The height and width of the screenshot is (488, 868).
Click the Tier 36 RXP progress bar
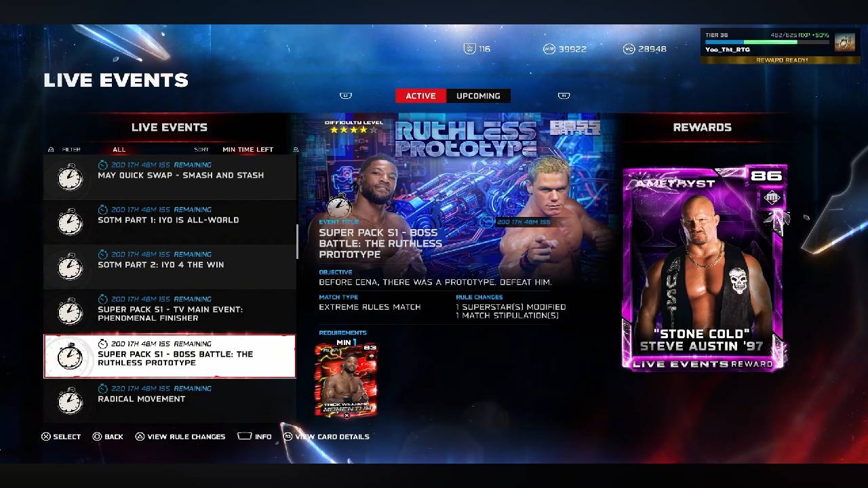pos(766,42)
